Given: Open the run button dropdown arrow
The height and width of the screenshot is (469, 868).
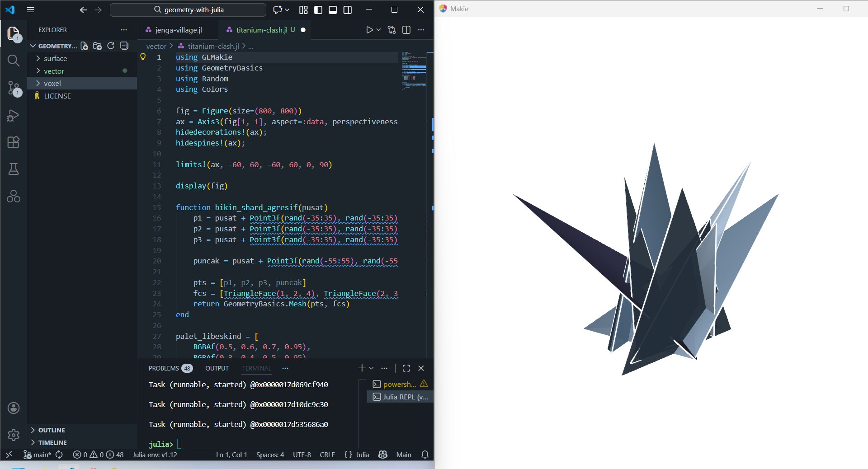Looking at the screenshot, I should [x=379, y=30].
